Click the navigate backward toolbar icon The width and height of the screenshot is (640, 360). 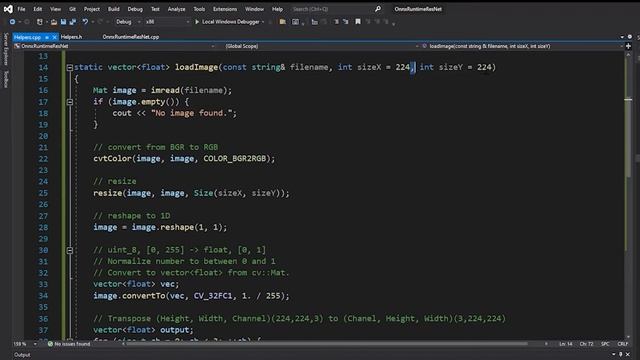[12, 22]
